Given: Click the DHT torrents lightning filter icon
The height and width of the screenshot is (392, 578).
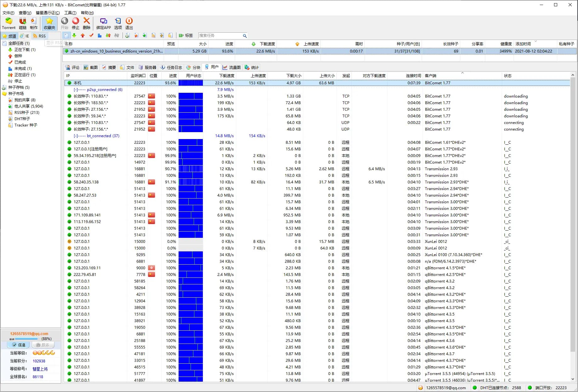Looking at the screenshot, I should [162, 36].
